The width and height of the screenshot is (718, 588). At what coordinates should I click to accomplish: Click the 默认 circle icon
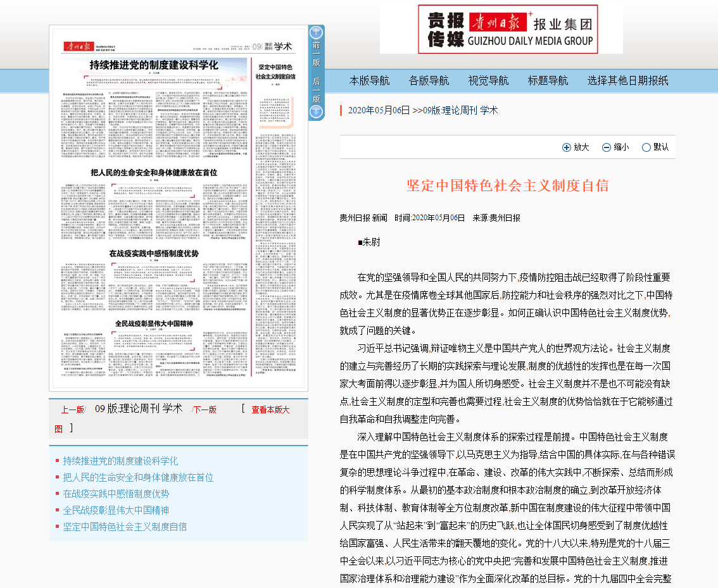[x=646, y=147]
